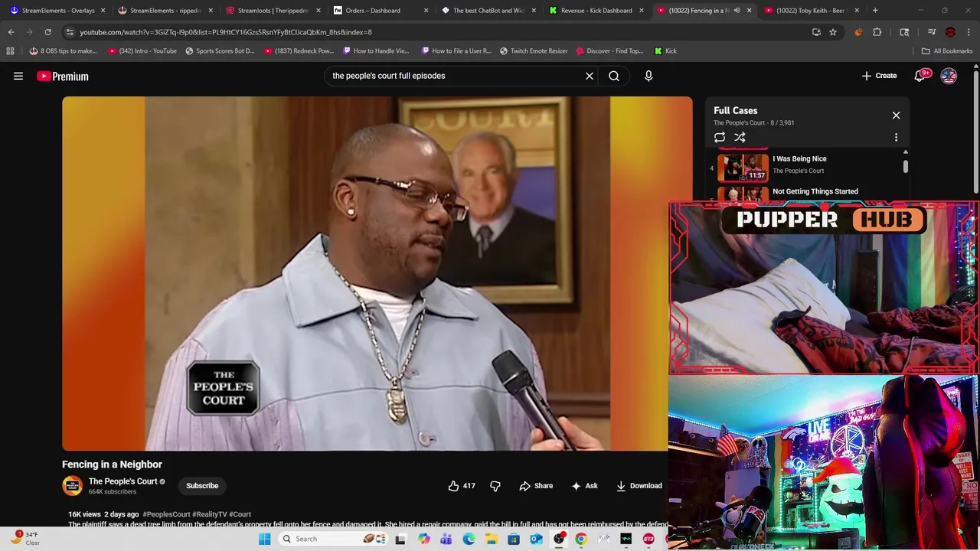Like the Fencing in a Neighbor video
This screenshot has width=980, height=551.
(x=462, y=486)
